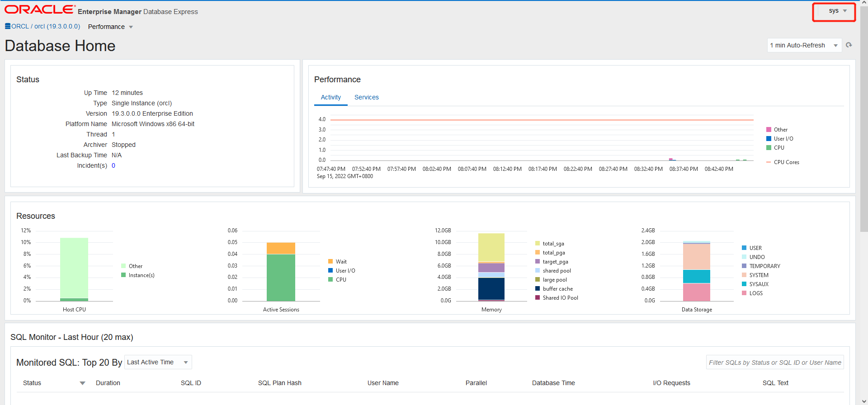
Task: Click the Up Time value 12 minutes
Action: [127, 93]
